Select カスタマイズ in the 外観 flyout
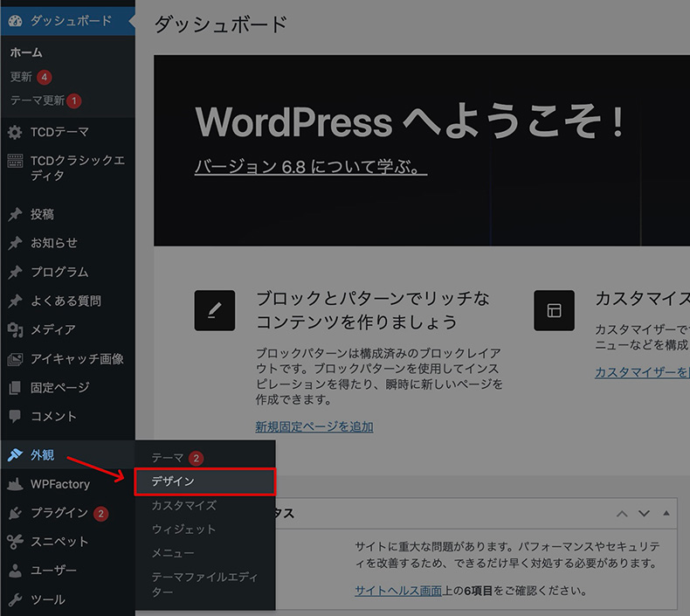 [184, 506]
